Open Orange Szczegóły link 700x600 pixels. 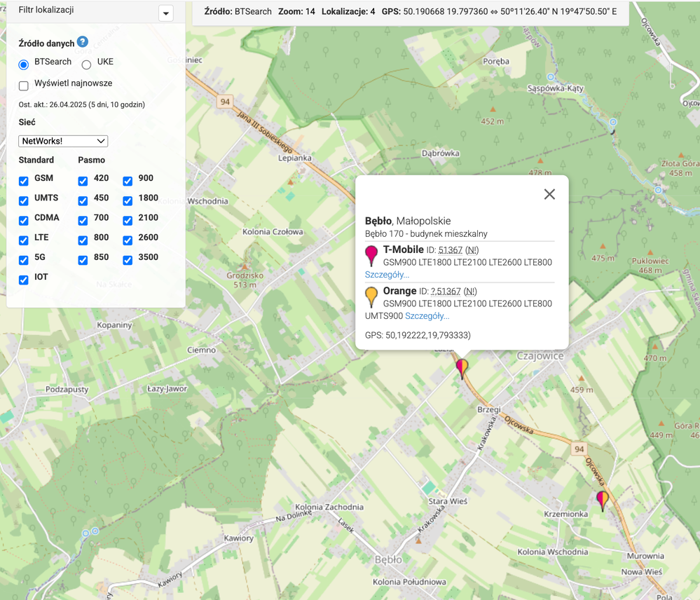point(427,316)
